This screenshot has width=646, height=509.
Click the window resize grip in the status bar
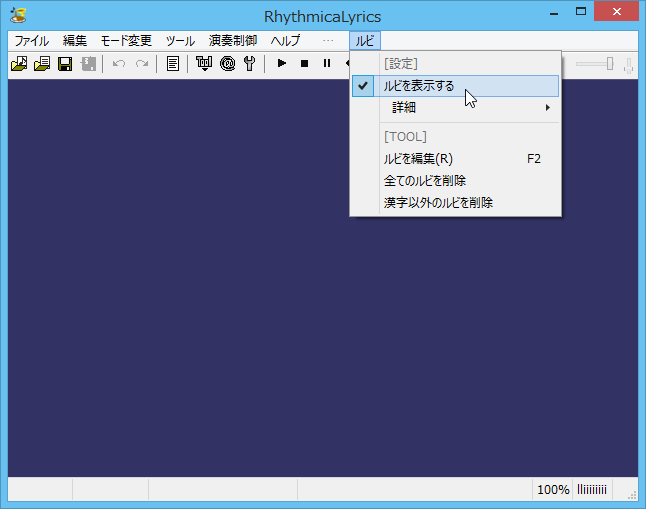coord(632,495)
